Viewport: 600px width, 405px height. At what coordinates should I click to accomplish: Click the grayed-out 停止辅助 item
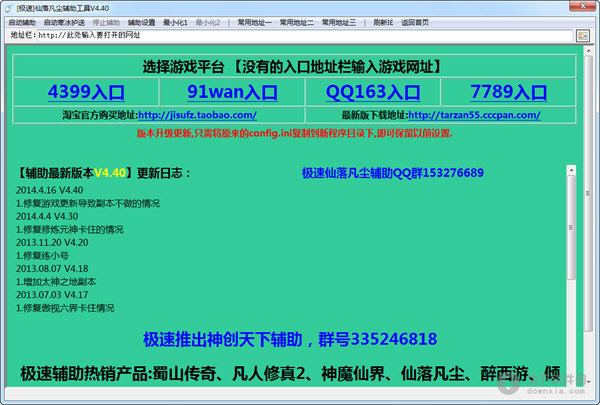106,23
